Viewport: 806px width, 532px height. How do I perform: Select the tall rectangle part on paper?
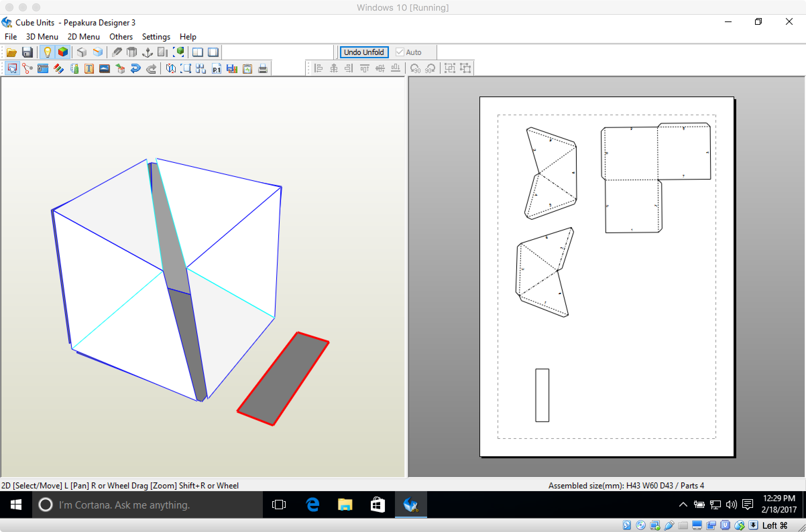(542, 395)
